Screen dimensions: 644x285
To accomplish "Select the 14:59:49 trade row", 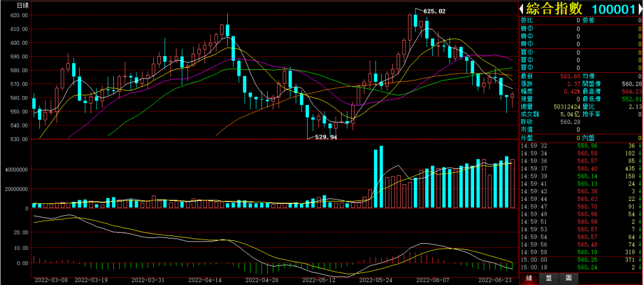I will pos(581,214).
